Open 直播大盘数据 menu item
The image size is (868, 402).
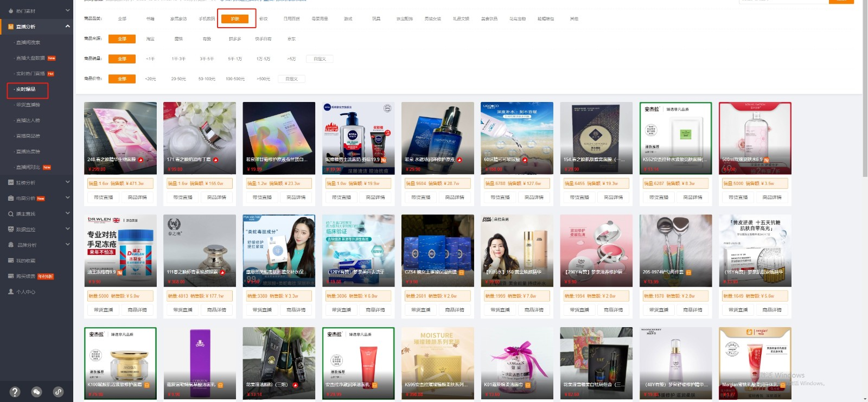point(30,58)
